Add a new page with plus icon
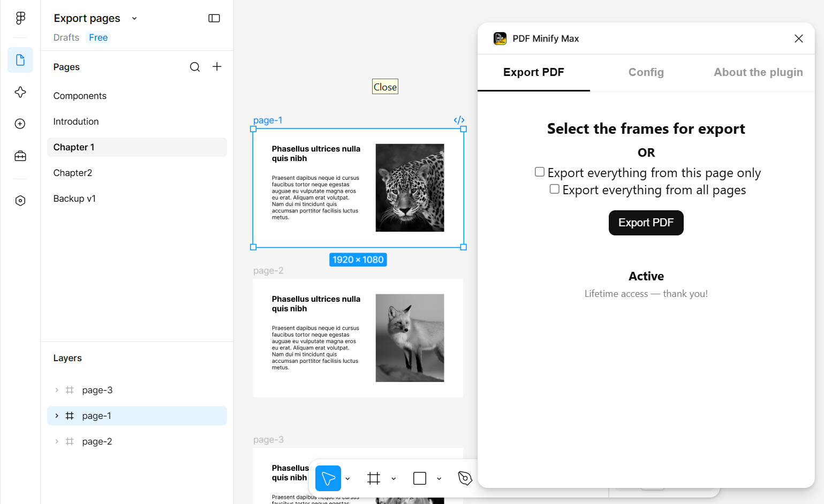 point(217,67)
